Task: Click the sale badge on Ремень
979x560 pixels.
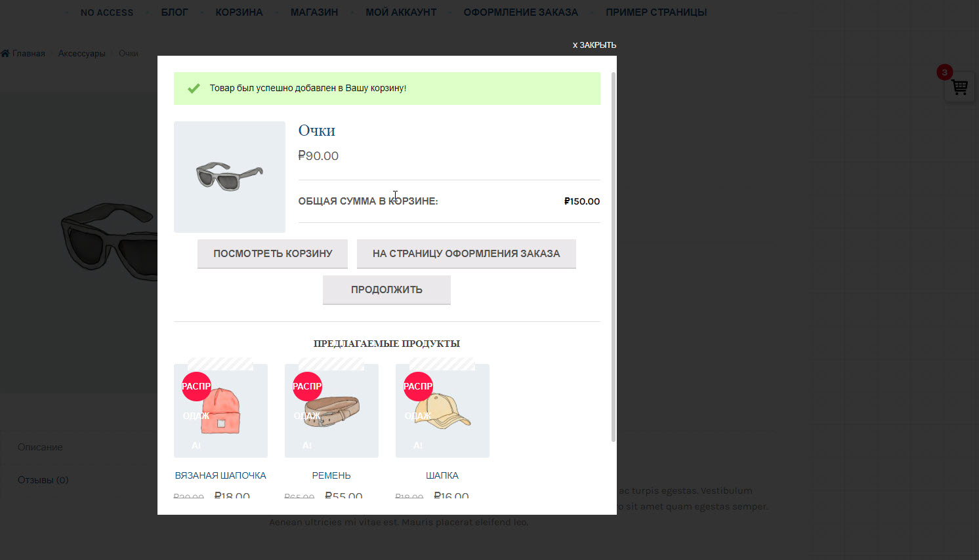Action: coord(307,386)
